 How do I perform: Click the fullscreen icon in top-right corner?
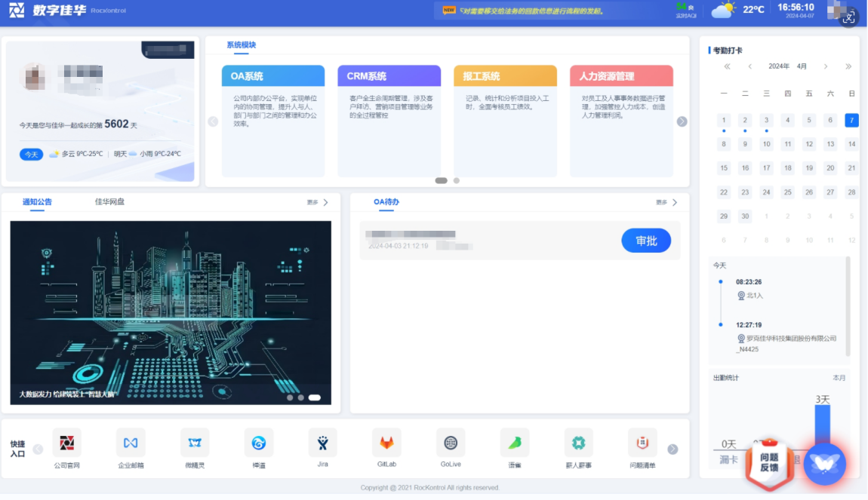pos(848,18)
